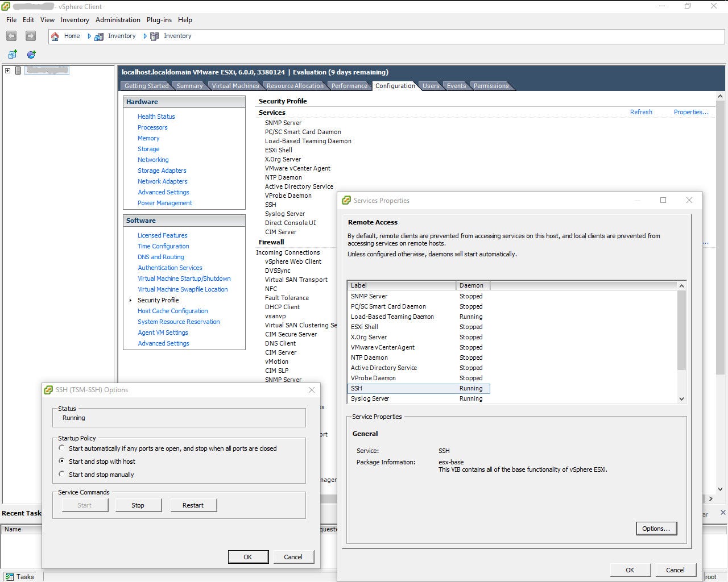728x582 pixels.
Task: Click the new virtual machine toolbar icon
Action: point(12,54)
